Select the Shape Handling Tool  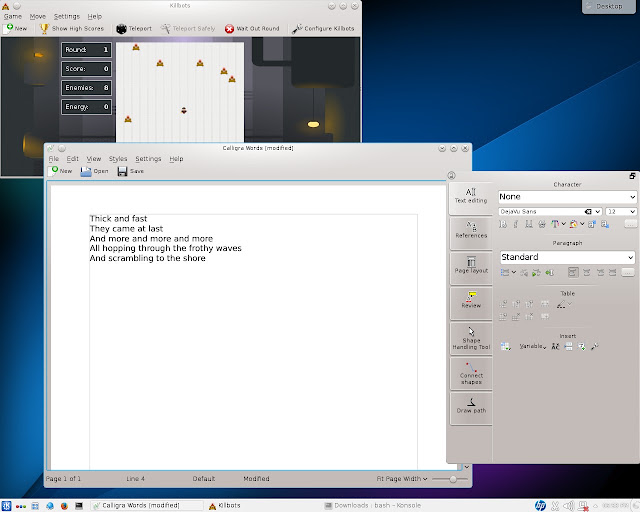pyautogui.click(x=471, y=338)
